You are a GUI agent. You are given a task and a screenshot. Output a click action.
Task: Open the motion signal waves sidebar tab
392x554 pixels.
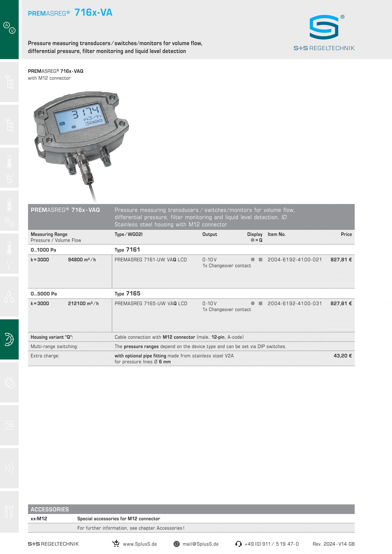[x=9, y=468]
